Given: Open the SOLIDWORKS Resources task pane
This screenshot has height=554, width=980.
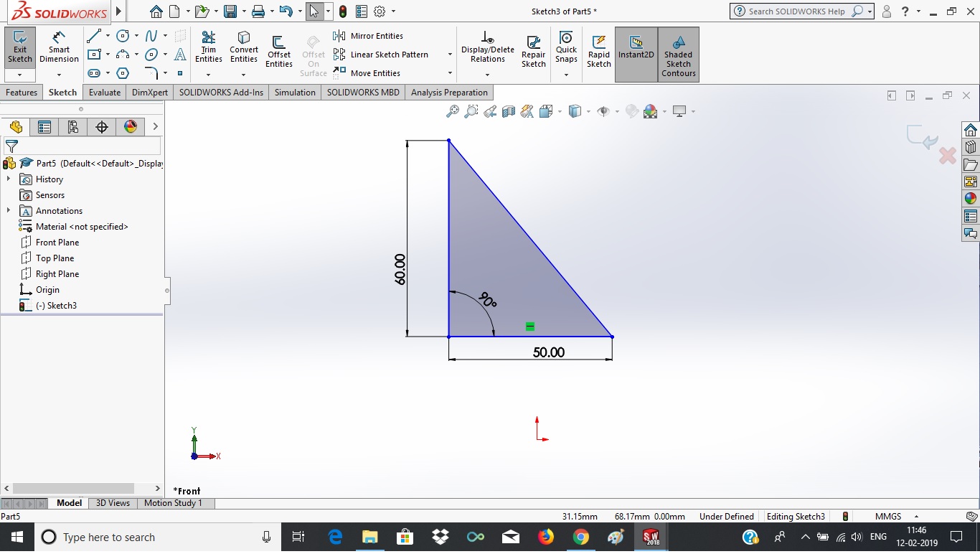Looking at the screenshot, I should [x=971, y=130].
